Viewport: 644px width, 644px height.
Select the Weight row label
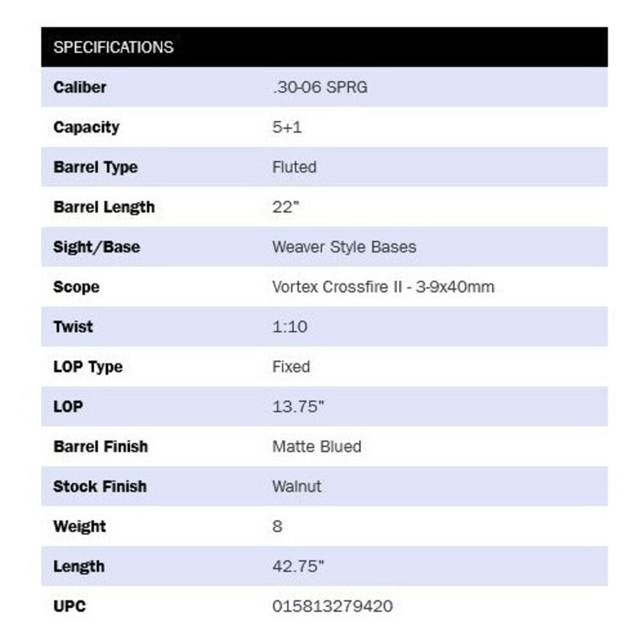pos(79,526)
